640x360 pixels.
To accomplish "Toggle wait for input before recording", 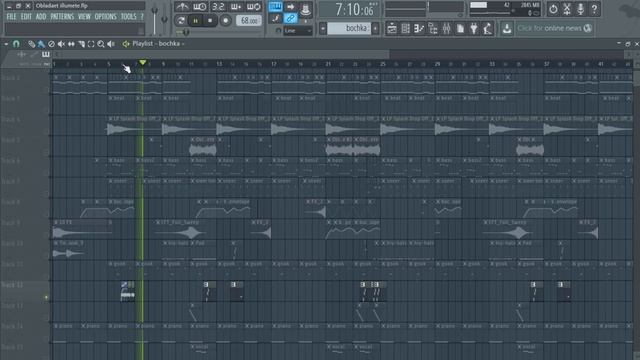I will 200,7.
